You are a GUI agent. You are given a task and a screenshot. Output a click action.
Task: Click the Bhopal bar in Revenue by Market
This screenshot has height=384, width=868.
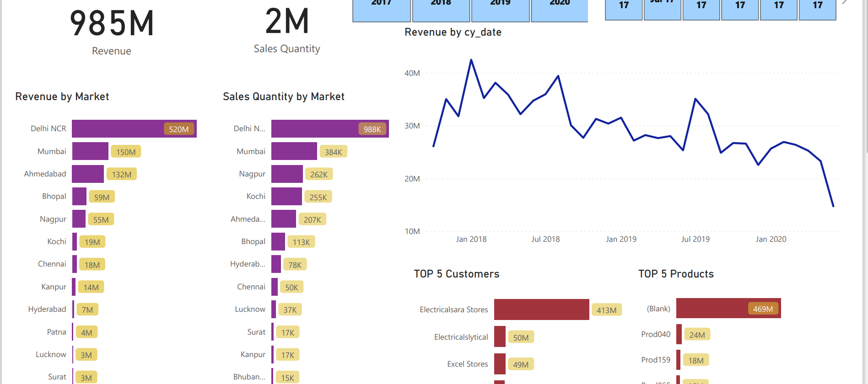click(x=79, y=196)
